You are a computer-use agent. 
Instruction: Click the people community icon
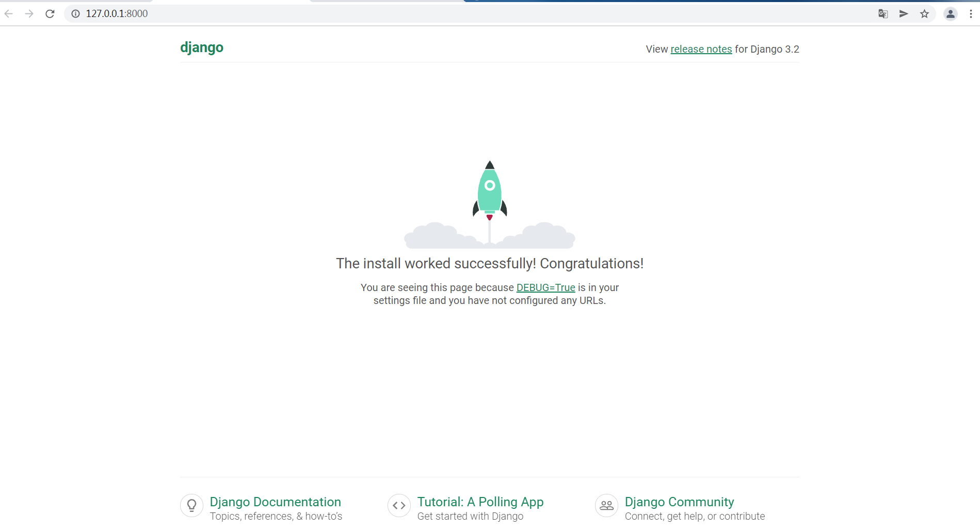606,505
